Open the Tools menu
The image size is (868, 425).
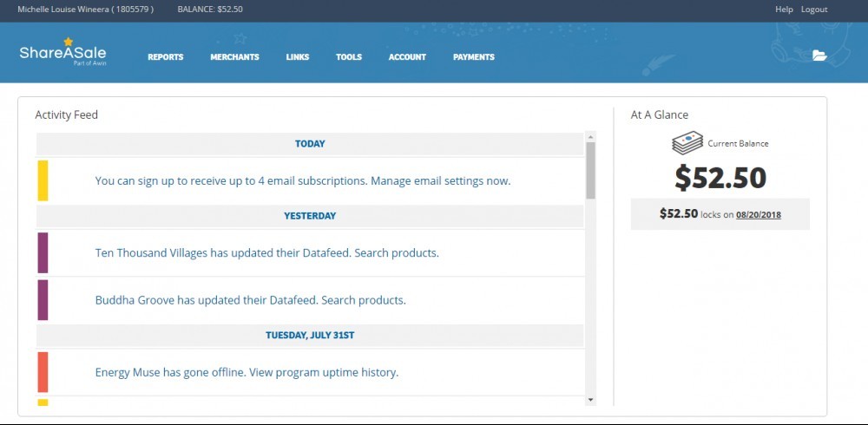coord(349,57)
